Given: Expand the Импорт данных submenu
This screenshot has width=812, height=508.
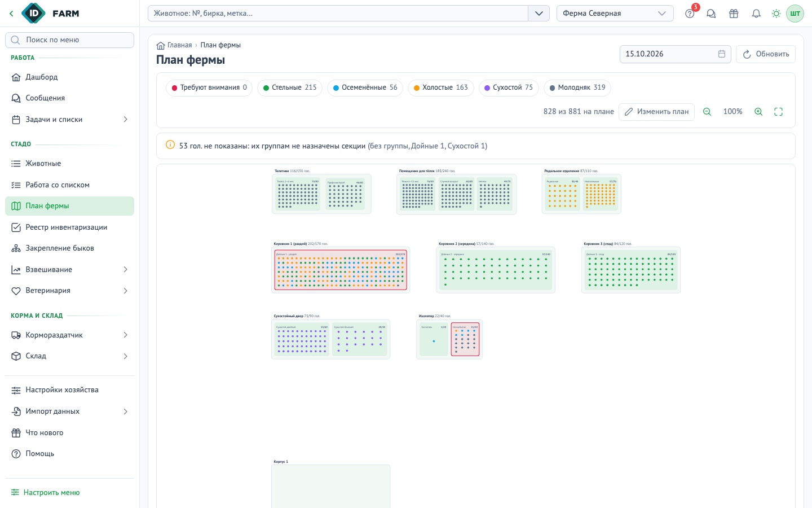Looking at the screenshot, I should click(125, 411).
